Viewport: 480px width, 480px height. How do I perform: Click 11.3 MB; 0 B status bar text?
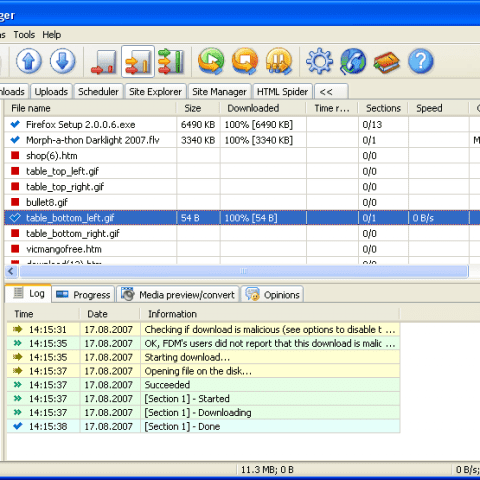[267, 469]
